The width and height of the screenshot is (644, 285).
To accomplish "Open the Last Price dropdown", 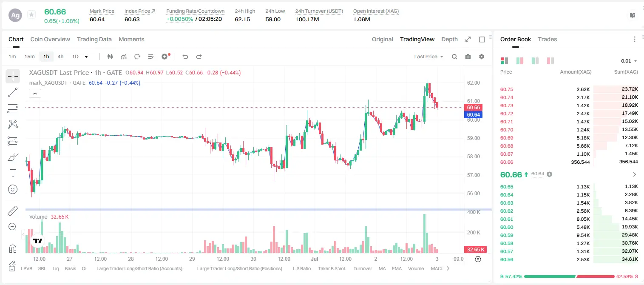I will click(x=429, y=57).
